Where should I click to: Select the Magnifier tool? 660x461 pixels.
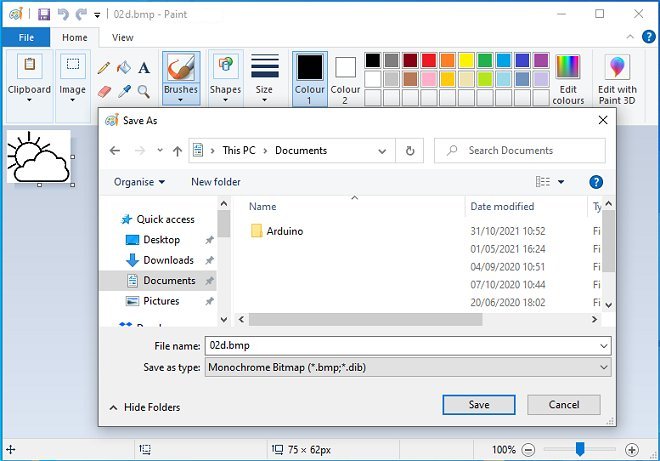coord(144,91)
